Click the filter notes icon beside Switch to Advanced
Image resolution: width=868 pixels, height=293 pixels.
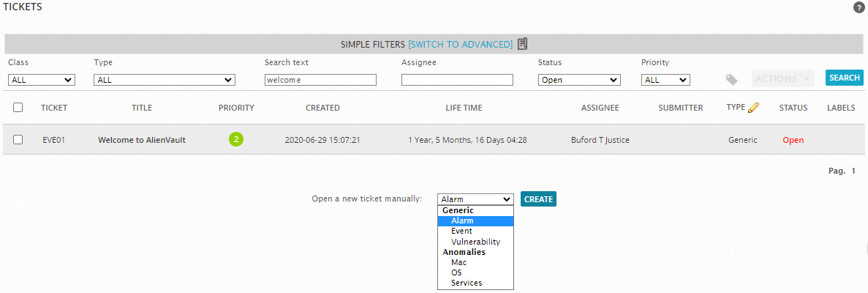pyautogui.click(x=522, y=44)
